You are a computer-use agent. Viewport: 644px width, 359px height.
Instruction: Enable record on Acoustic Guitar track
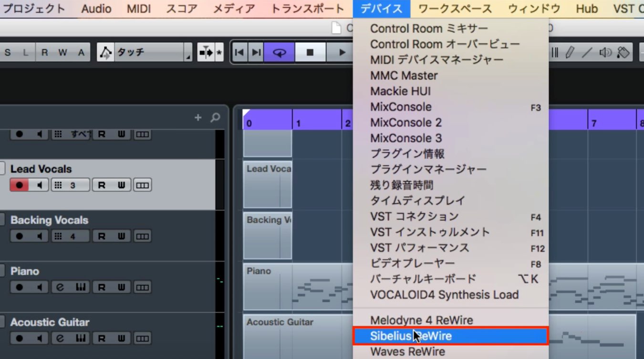click(19, 338)
